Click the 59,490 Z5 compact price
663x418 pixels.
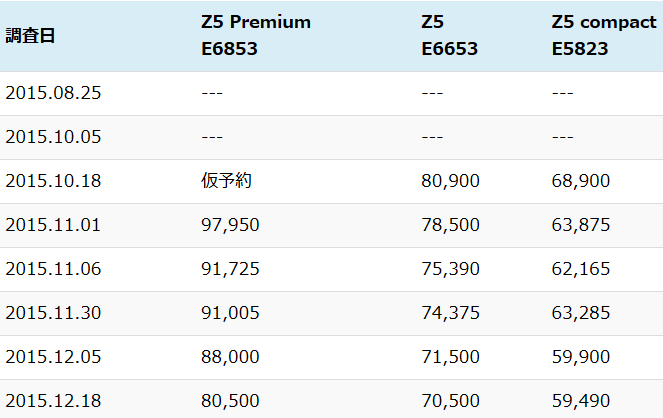pyautogui.click(x=581, y=401)
